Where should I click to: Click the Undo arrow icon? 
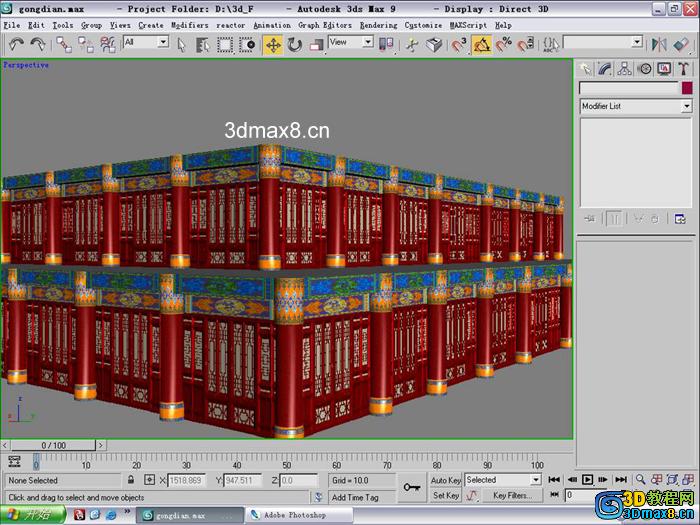(x=17, y=44)
